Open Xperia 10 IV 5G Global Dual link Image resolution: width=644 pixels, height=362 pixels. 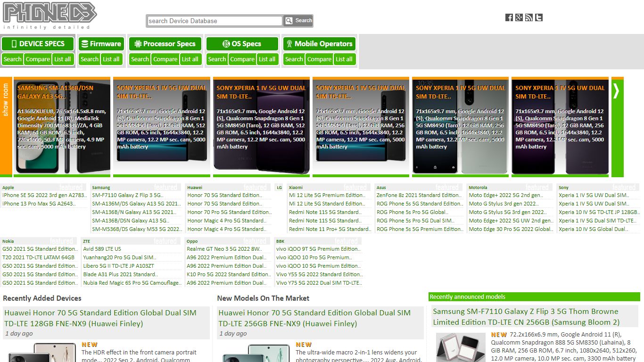point(594,229)
